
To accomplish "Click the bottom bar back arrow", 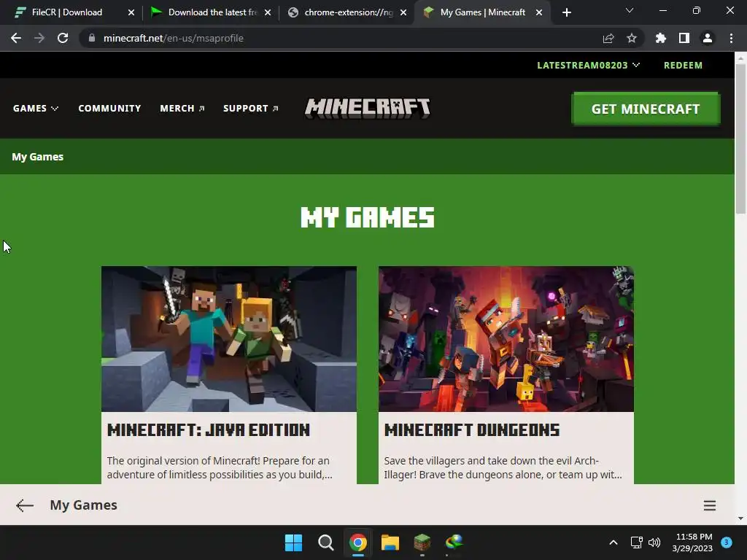I will click(25, 505).
